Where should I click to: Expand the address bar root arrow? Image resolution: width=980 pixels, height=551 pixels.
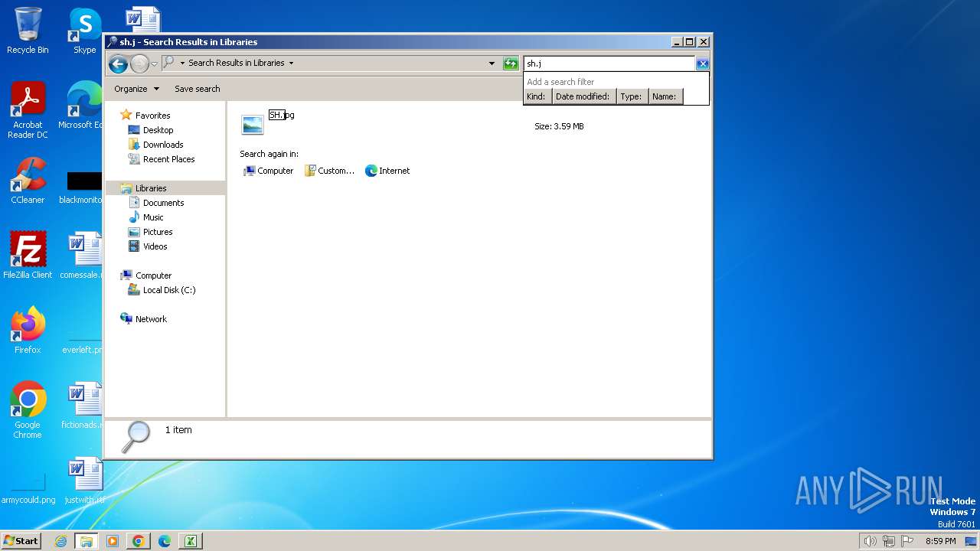182,64
